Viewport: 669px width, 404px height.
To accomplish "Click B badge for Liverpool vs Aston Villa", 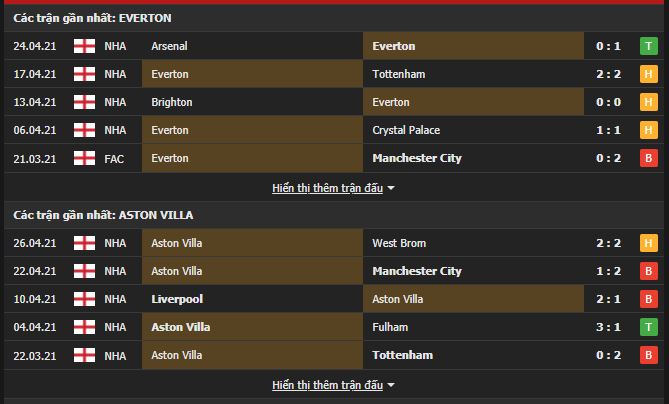I will 648,299.
